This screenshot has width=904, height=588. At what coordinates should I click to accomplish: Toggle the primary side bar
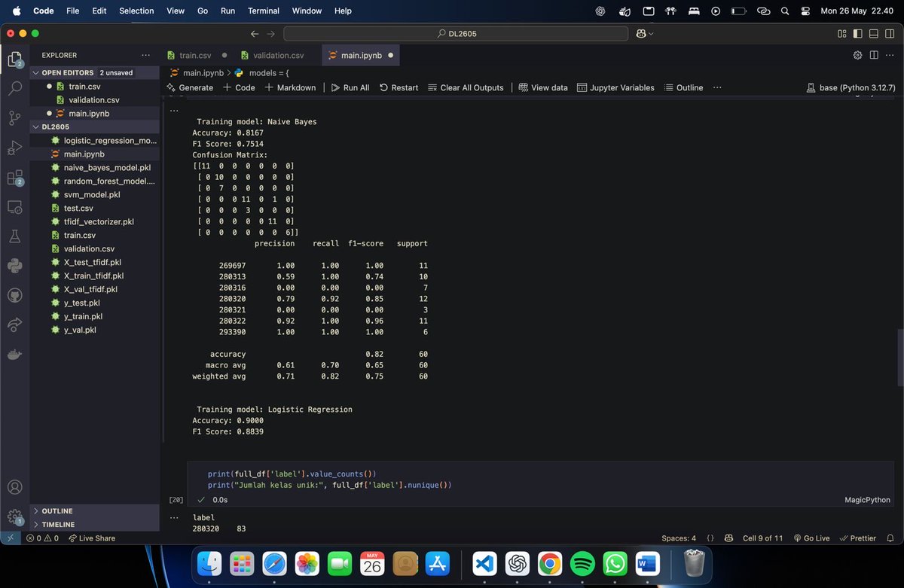(x=858, y=34)
